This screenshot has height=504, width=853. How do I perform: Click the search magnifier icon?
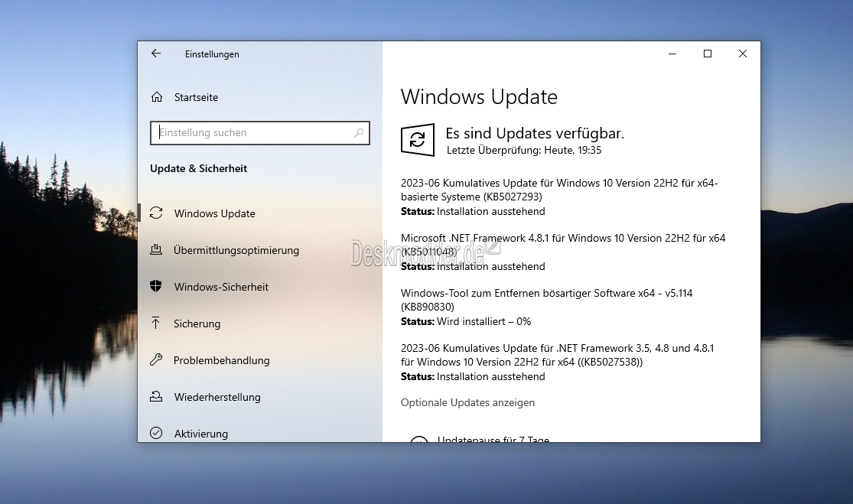tap(359, 132)
